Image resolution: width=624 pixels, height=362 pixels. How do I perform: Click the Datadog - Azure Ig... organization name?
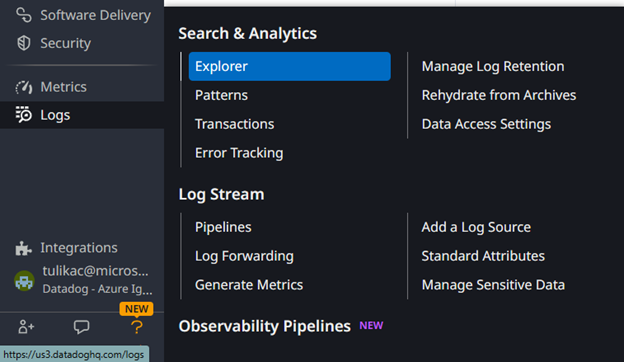click(97, 289)
